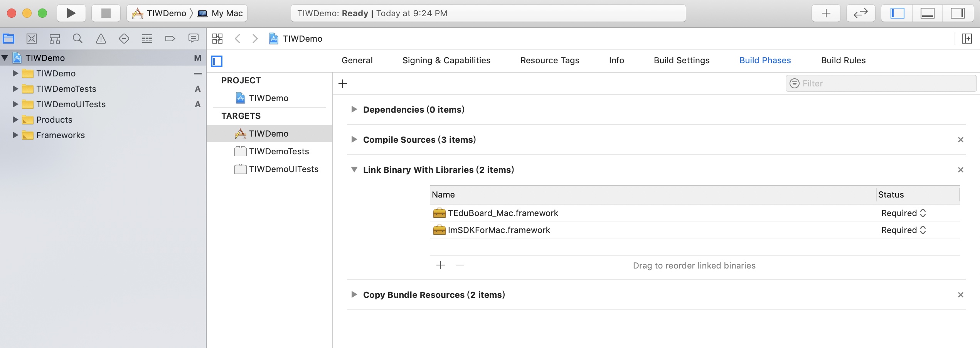
Task: Change TEduBoard_Mac.framework Required status
Action: pos(903,213)
